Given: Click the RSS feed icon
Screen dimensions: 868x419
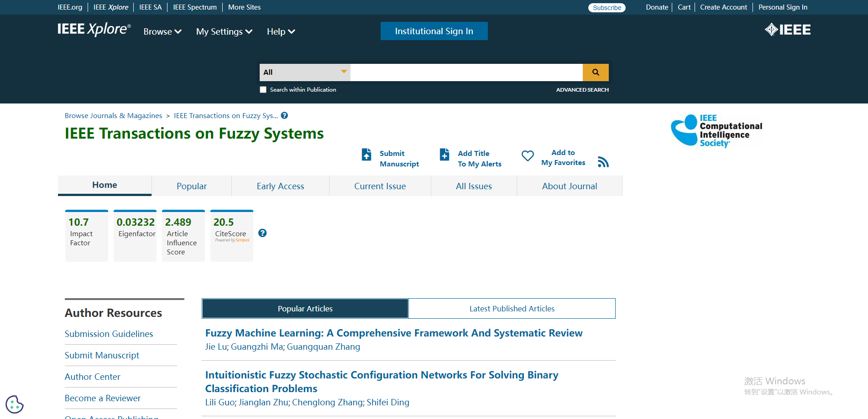Looking at the screenshot, I should (603, 162).
